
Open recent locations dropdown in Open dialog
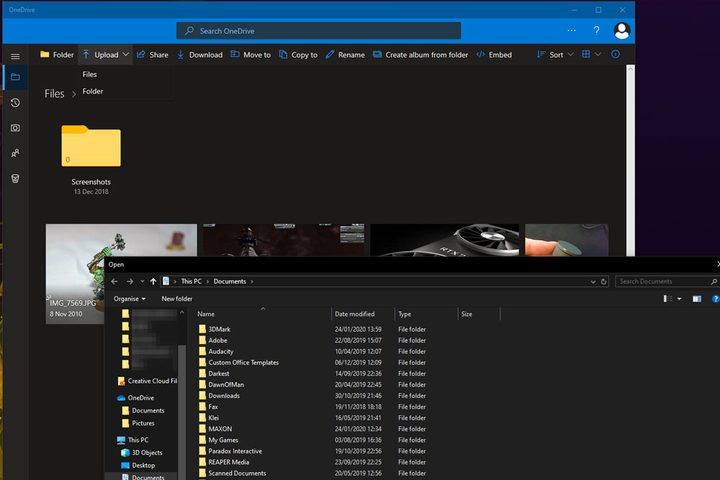[142, 281]
